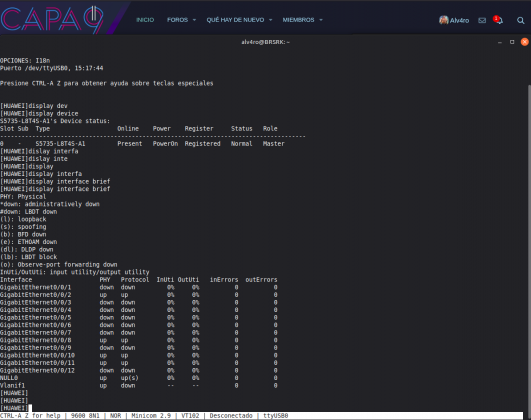The width and height of the screenshot is (531, 420).
Task: Click the CAPA9 site logo
Action: (x=52, y=19)
